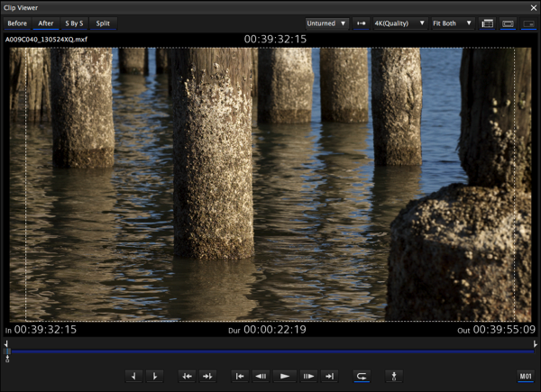541x392 pixels.
Task: Select the S By S view tab
Action: [x=74, y=23]
